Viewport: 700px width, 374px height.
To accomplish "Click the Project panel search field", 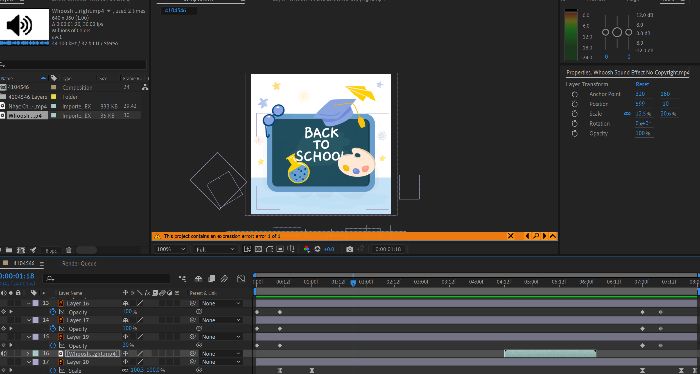I will pos(74,65).
